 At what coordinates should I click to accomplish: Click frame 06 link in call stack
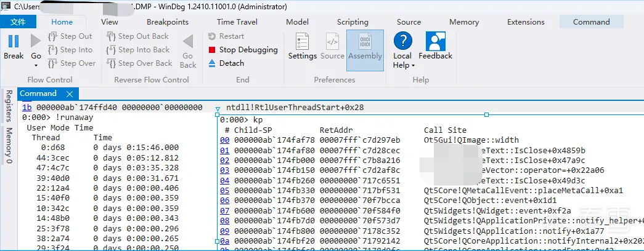[225, 201]
